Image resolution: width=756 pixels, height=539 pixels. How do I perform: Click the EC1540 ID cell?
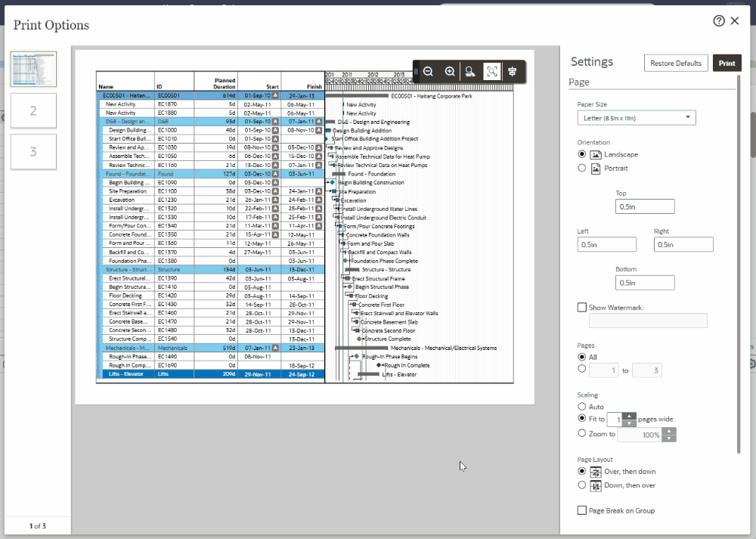click(x=167, y=339)
